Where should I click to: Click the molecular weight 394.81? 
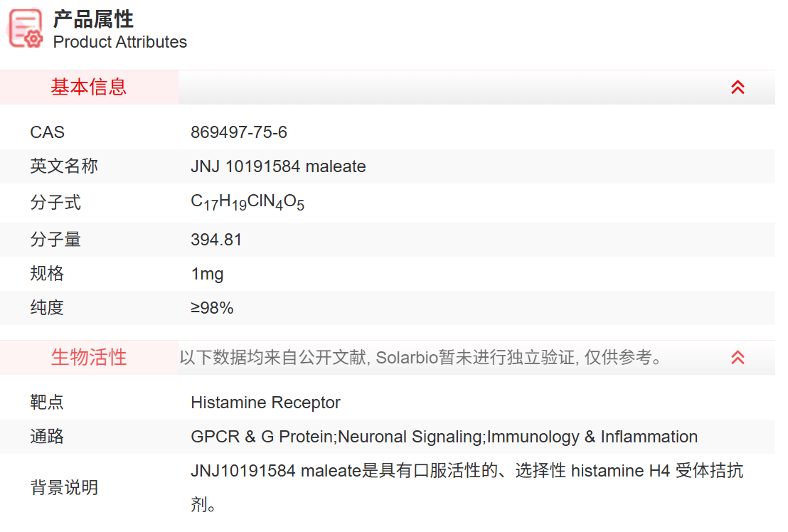pyautogui.click(x=216, y=240)
